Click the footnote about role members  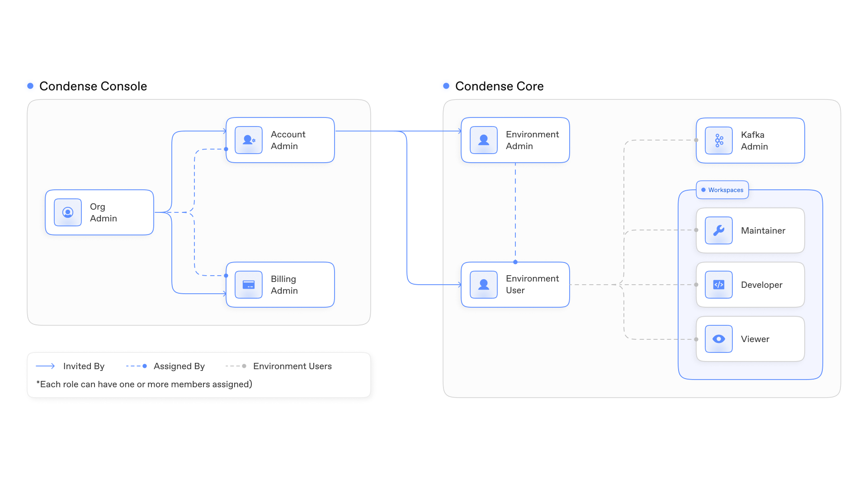pos(144,384)
